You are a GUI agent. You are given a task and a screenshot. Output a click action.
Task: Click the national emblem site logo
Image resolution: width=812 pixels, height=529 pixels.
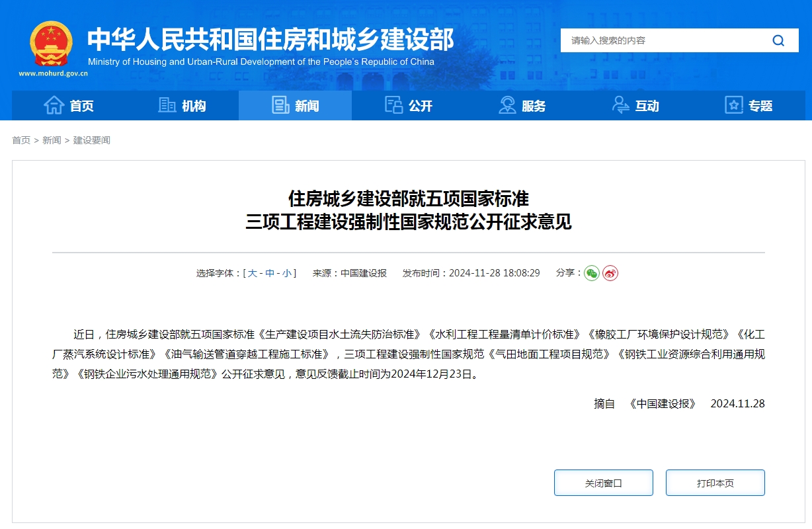pyautogui.click(x=52, y=44)
